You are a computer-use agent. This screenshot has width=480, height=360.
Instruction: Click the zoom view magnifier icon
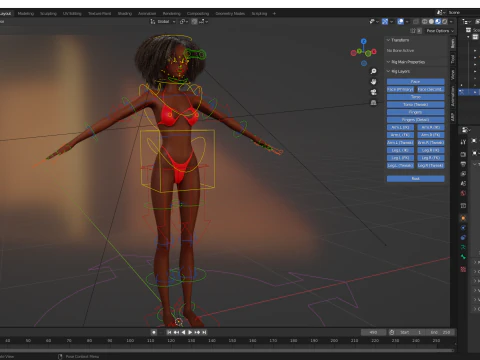click(373, 71)
